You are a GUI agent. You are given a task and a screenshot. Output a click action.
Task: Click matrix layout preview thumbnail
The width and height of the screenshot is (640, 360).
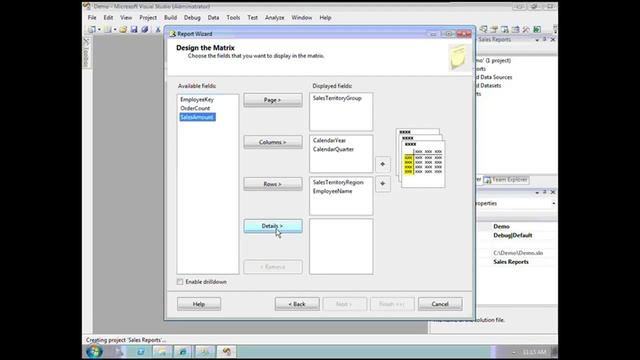420,158
